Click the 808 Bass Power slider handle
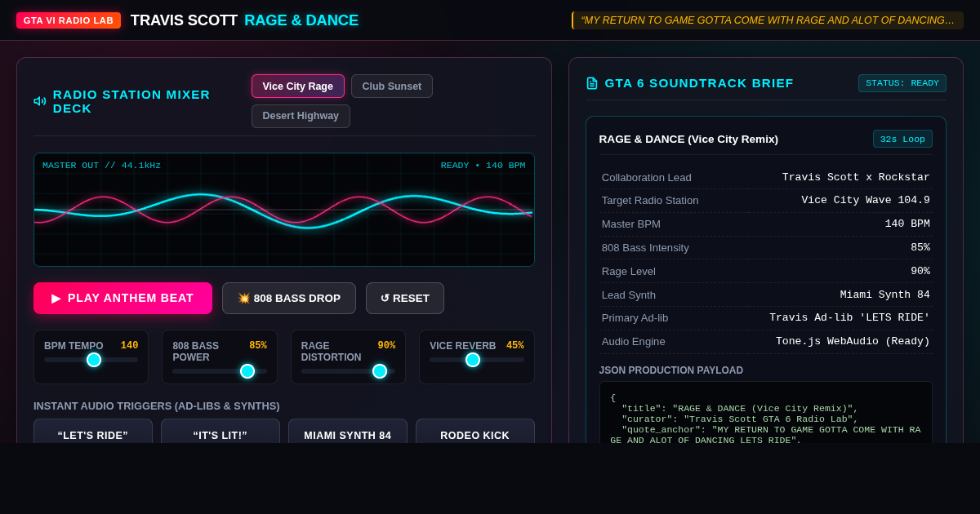This screenshot has height=514, width=980. click(247, 371)
